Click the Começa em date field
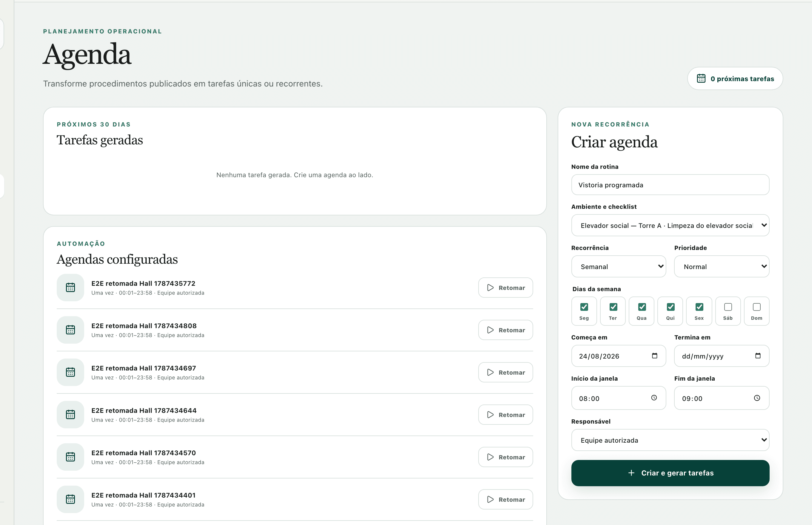Viewport: 812px width, 525px height. [x=619, y=356]
